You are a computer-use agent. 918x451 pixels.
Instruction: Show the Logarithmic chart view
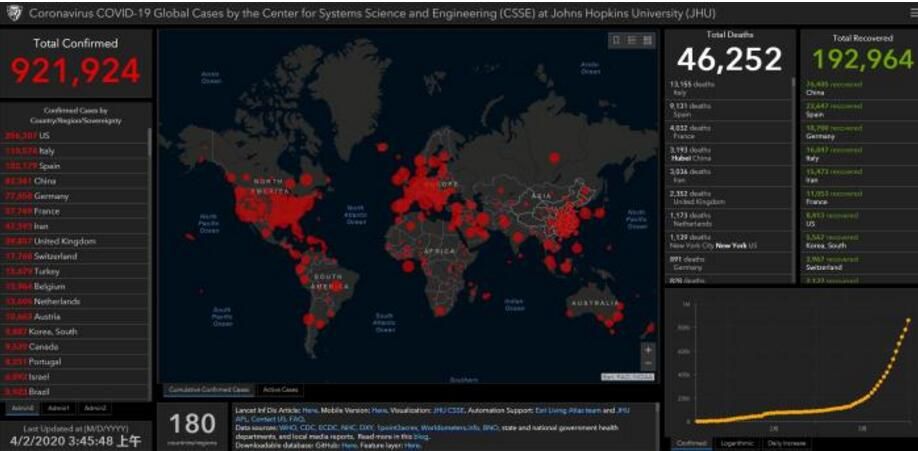coord(736,442)
